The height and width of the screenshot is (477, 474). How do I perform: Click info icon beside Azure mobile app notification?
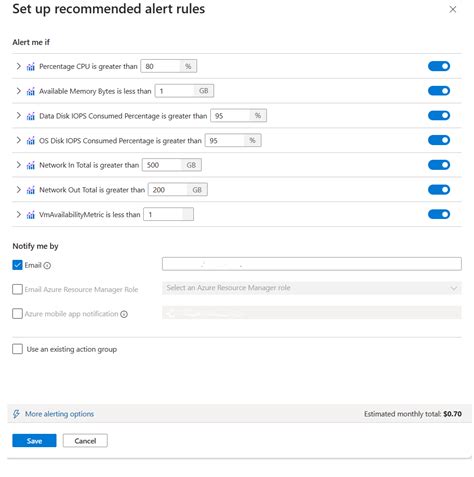pyautogui.click(x=124, y=314)
